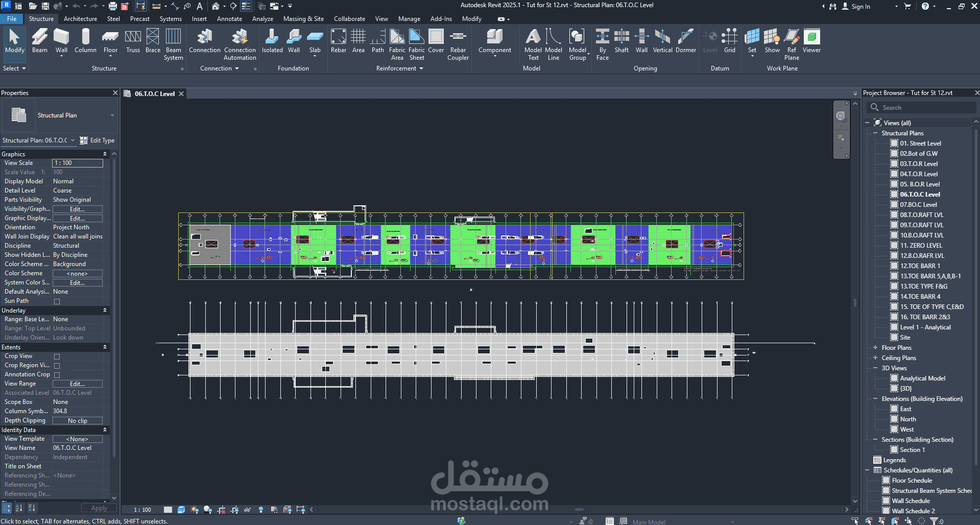Choose the Truss tool
The image size is (980, 525).
(x=133, y=41)
